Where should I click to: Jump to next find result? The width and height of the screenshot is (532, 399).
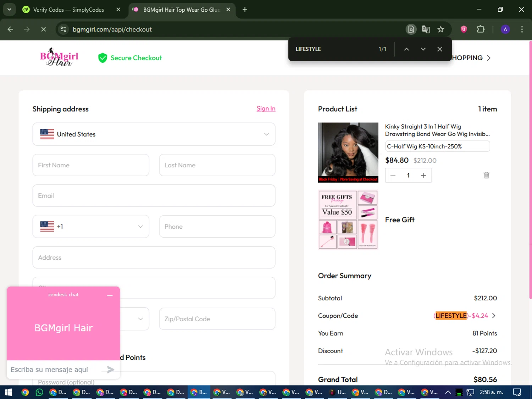pos(423,49)
